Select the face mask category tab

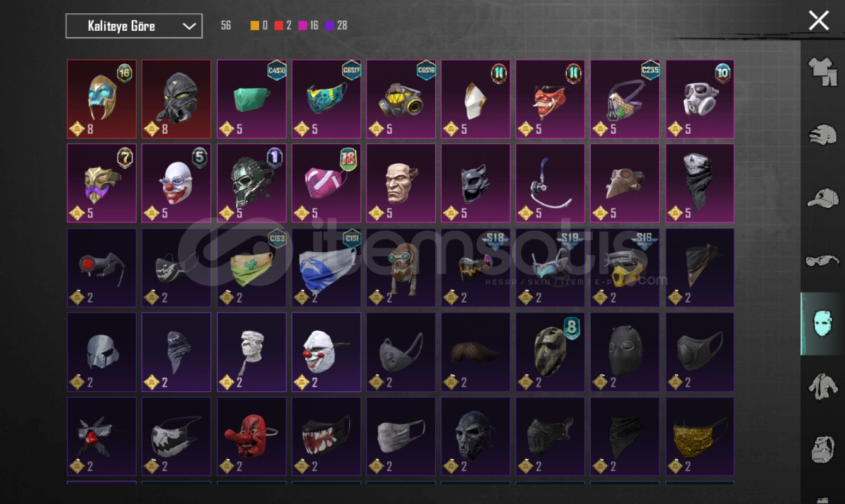pos(823,323)
